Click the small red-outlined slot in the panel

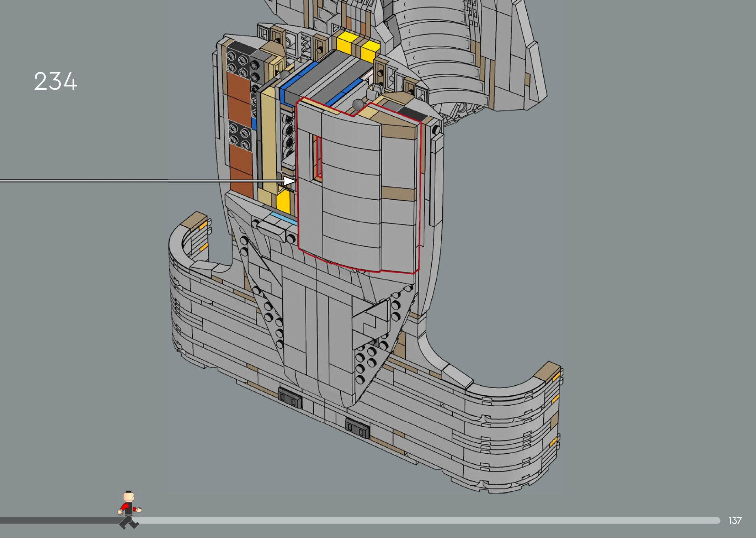[318, 157]
